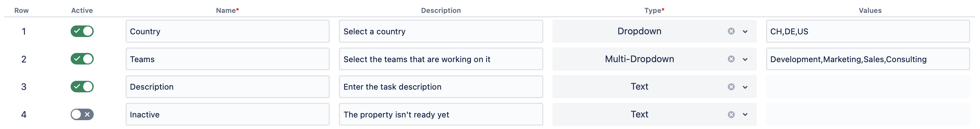Screen dimensions: 980x129
Task: Clear the Text type in Inactive row
Action: tap(731, 114)
